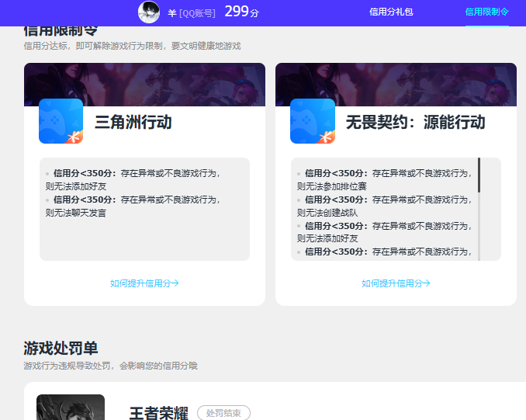526x420 pixels.
Task: Click the 游戏处罚单 section heading
Action: [61, 348]
